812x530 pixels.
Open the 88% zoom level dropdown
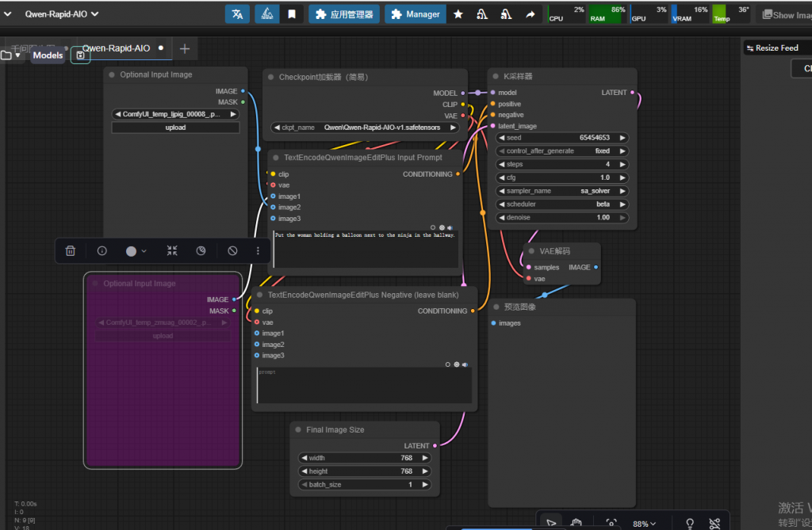coord(642,524)
